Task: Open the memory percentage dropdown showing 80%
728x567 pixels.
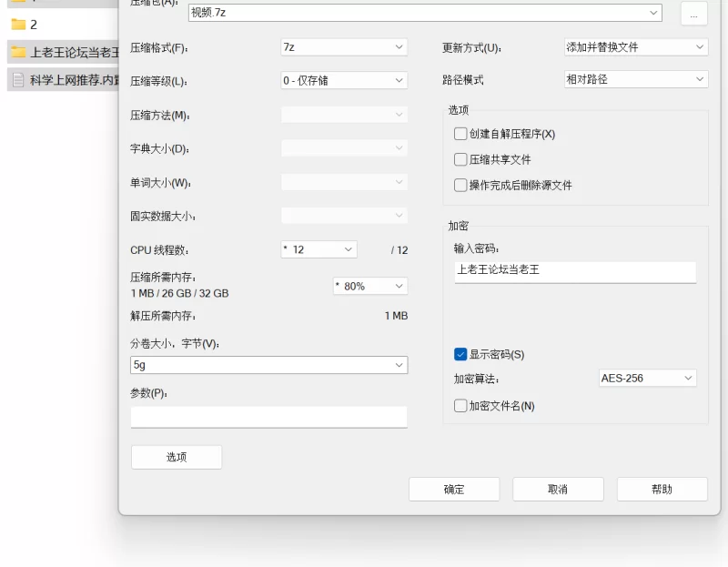Action: (x=370, y=286)
